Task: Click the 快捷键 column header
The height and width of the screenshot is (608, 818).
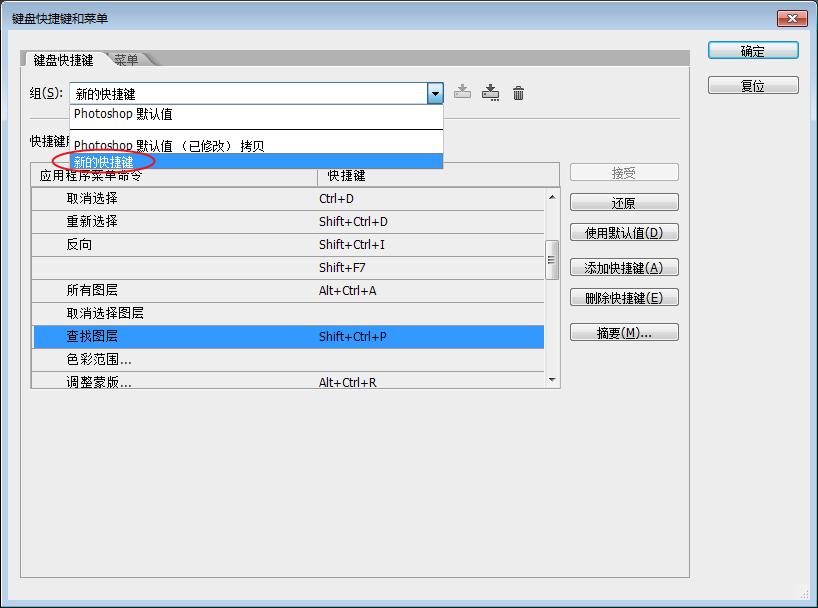Action: coord(438,175)
